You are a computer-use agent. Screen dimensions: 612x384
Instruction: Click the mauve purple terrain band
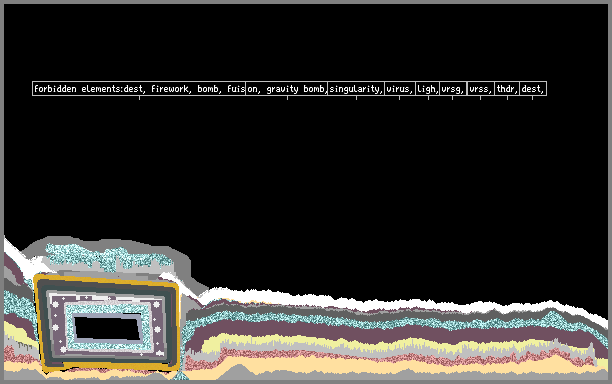coord(390,334)
